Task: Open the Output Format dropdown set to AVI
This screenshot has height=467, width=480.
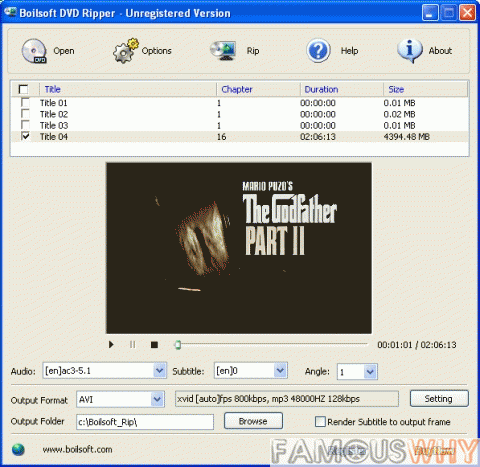Action: click(x=157, y=399)
